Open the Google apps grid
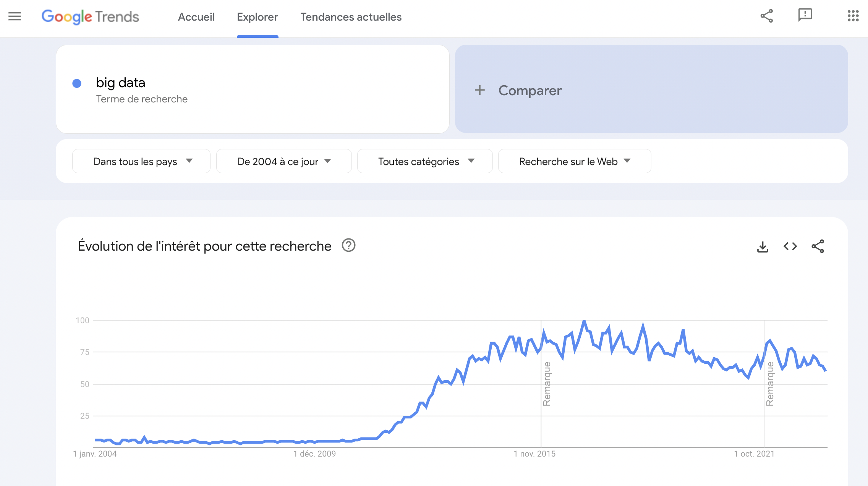This screenshot has width=868, height=486. [x=853, y=16]
